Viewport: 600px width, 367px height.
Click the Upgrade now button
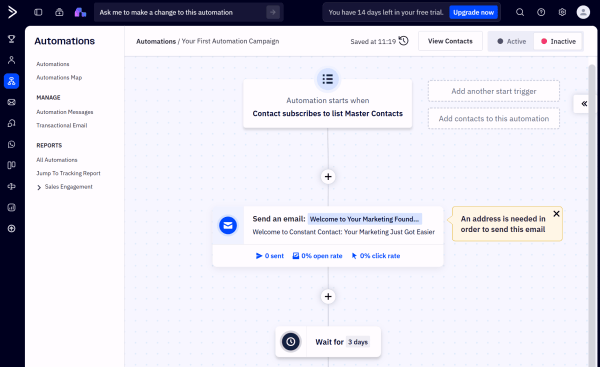tap(473, 12)
